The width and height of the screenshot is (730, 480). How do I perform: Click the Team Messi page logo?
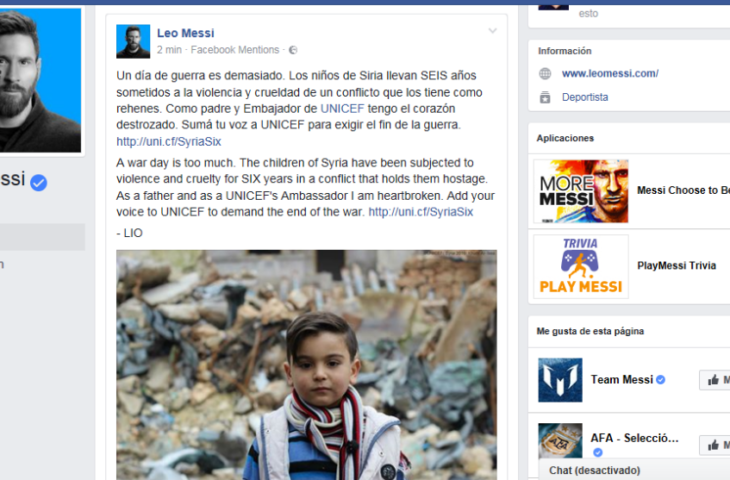pyautogui.click(x=560, y=380)
